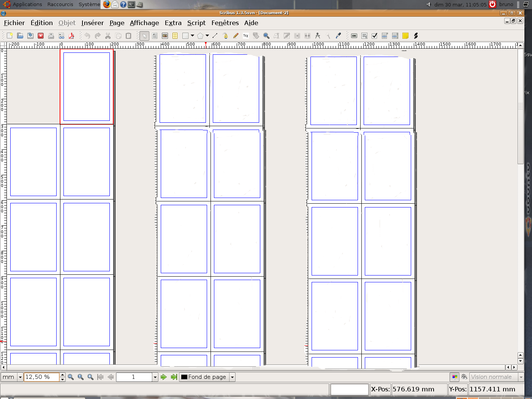
Task: Insert a PDF checkbox field
Action: pos(374,36)
